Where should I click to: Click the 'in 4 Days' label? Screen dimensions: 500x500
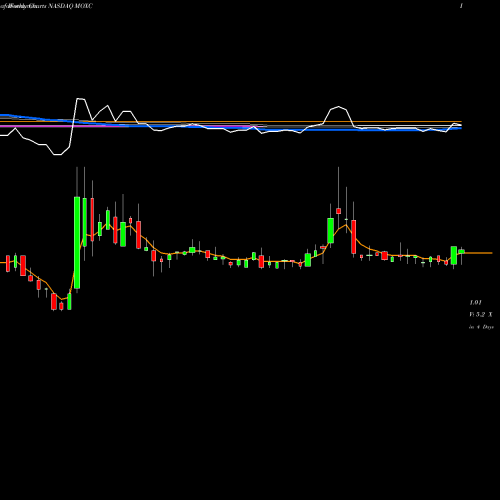pyautogui.click(x=481, y=327)
